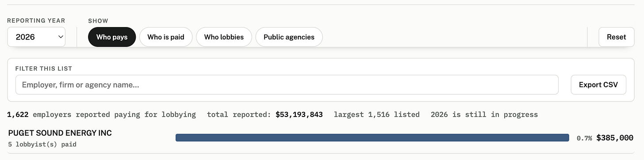Click the chevron arrow in the year selector
The image size is (644, 160).
[60, 37]
